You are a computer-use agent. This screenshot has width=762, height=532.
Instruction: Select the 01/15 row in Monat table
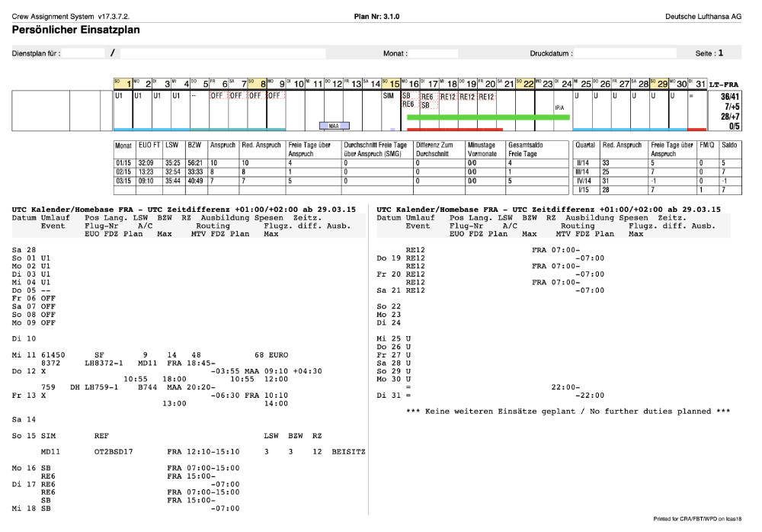coord(124,163)
